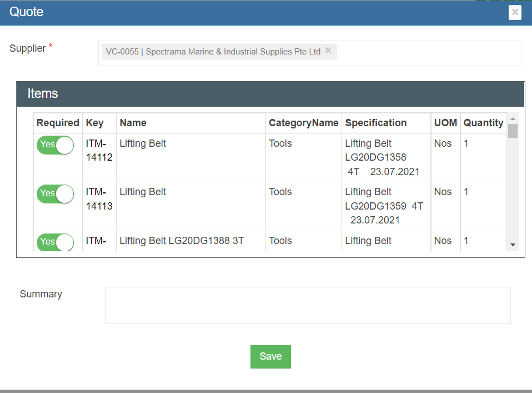This screenshot has height=393, width=532.
Task: Click the items table scrollbar thumb
Action: (513, 131)
